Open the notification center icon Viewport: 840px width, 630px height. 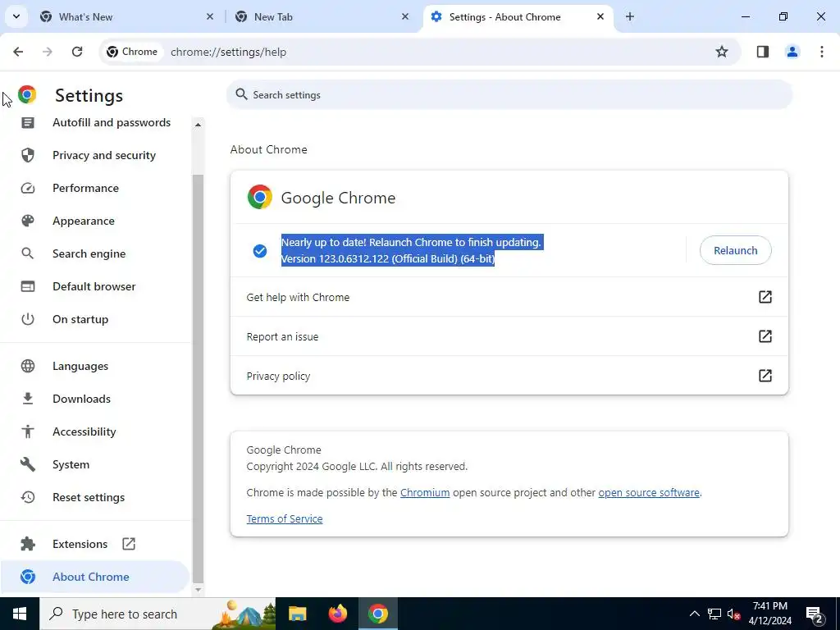click(x=815, y=614)
